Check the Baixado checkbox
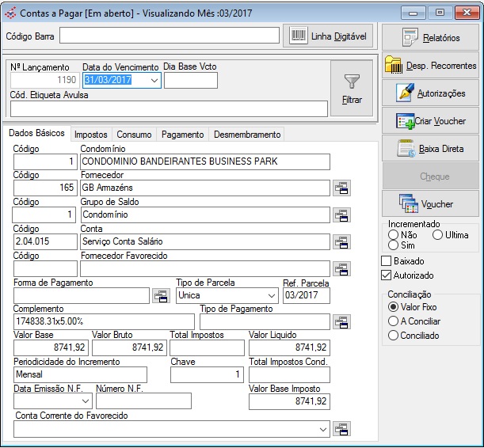This screenshot has width=484, height=448. (387, 261)
